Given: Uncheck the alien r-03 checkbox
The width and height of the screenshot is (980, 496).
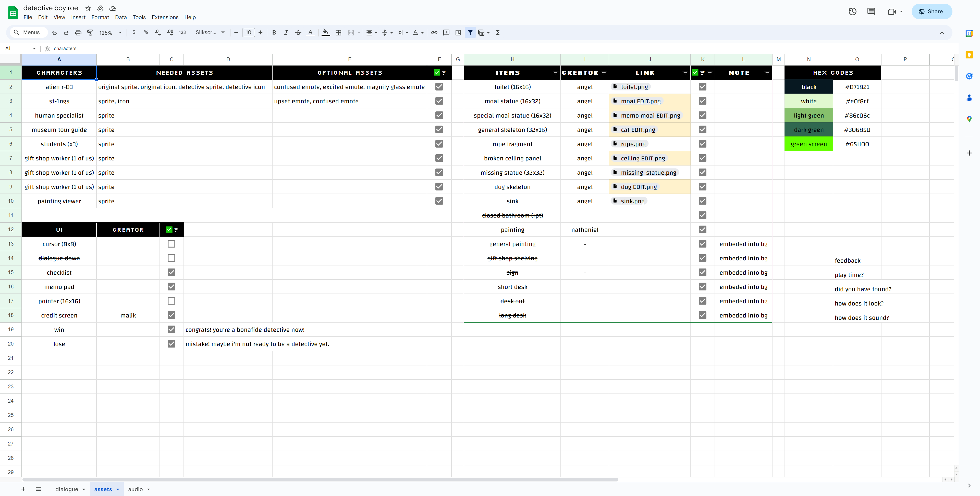Looking at the screenshot, I should [439, 87].
